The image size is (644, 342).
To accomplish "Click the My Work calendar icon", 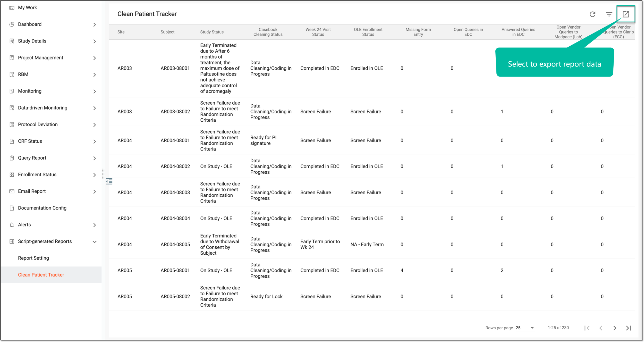I will click(x=12, y=7).
